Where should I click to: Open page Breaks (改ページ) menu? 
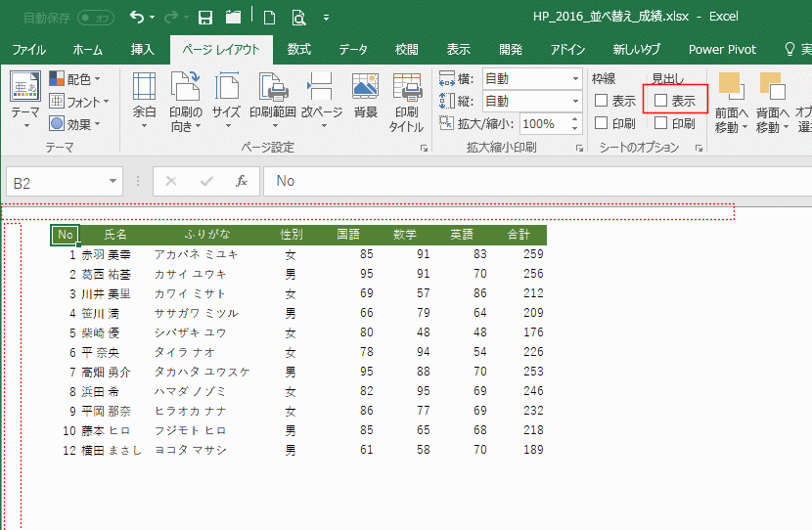(x=322, y=101)
